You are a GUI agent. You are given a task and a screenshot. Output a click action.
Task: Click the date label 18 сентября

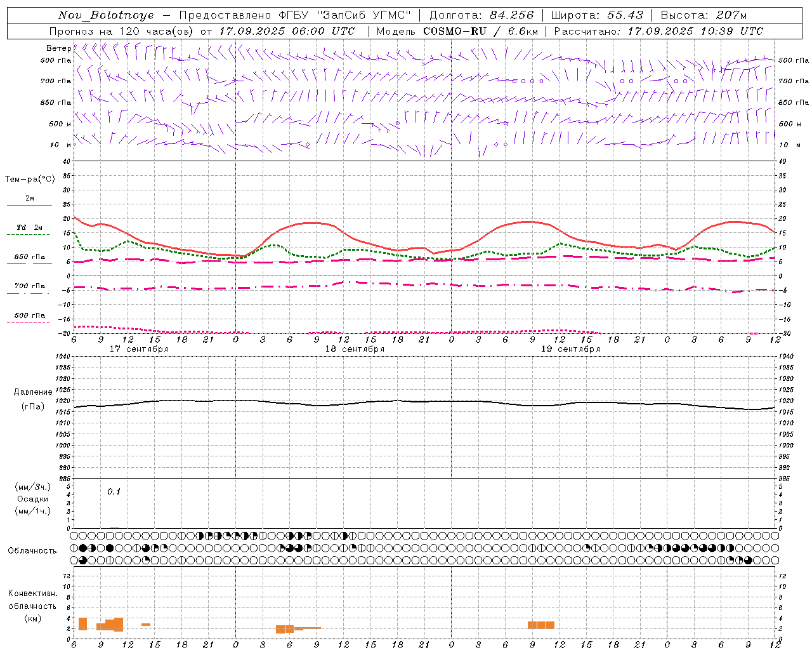pos(355,349)
